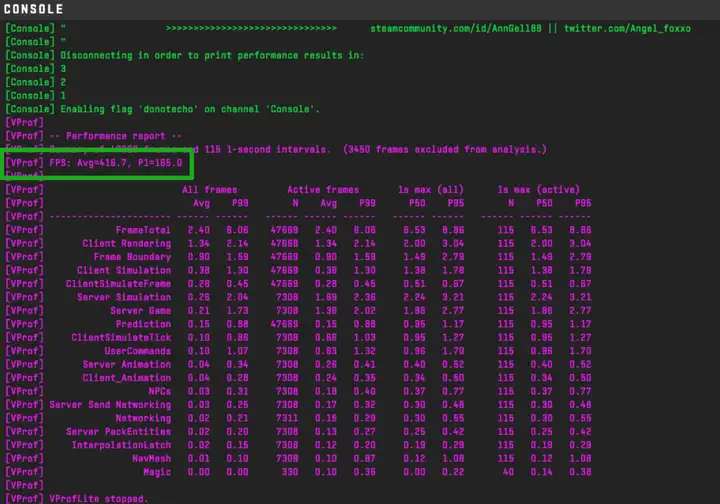Select the NPCs row label
The width and height of the screenshot is (720, 504).
[160, 392]
